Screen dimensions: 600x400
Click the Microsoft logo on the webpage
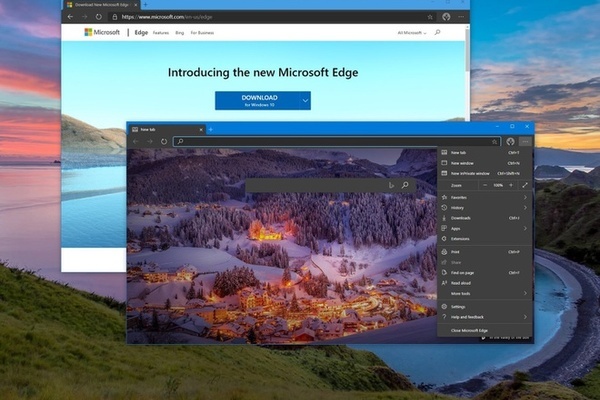(x=102, y=33)
